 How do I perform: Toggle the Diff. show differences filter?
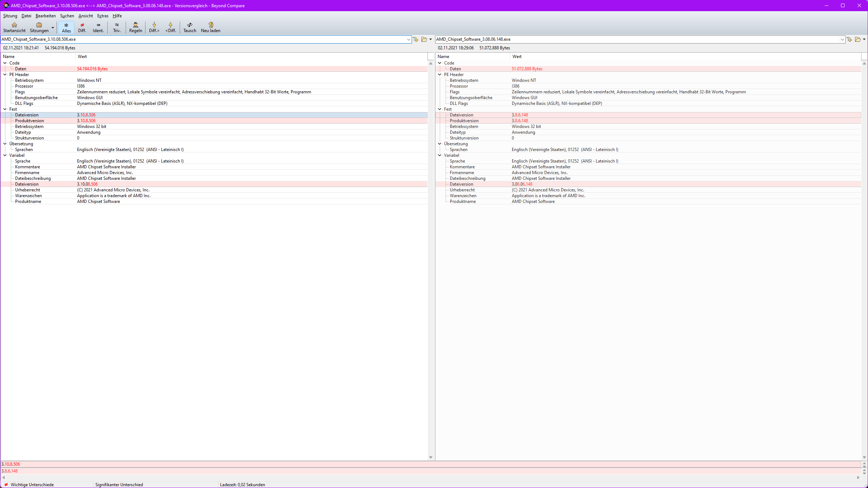82,27
